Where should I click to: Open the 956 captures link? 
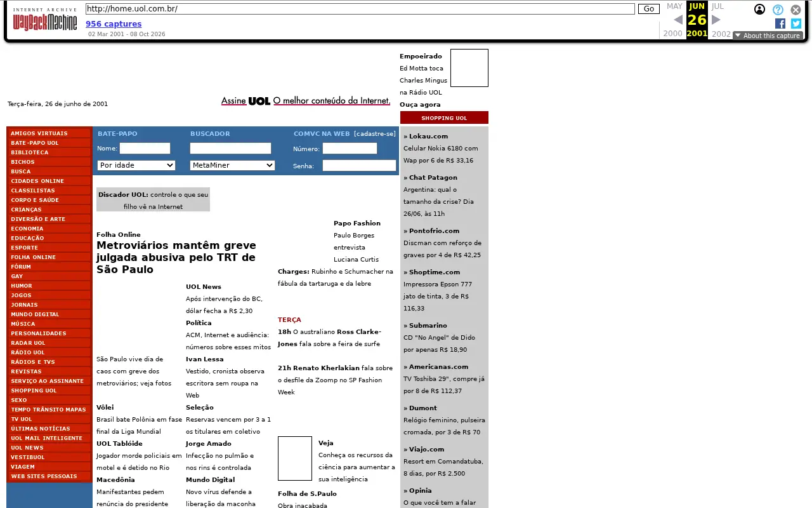(x=114, y=24)
